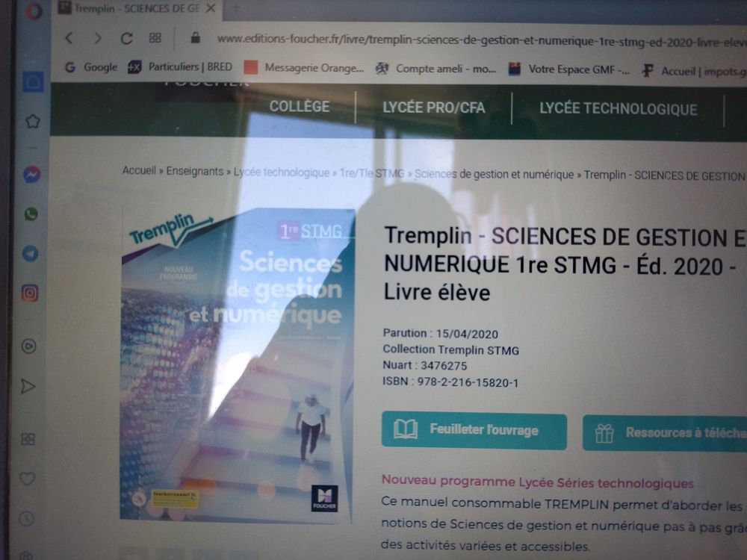
Task: Open the sidebar bookmarks star icon
Action: [32, 121]
